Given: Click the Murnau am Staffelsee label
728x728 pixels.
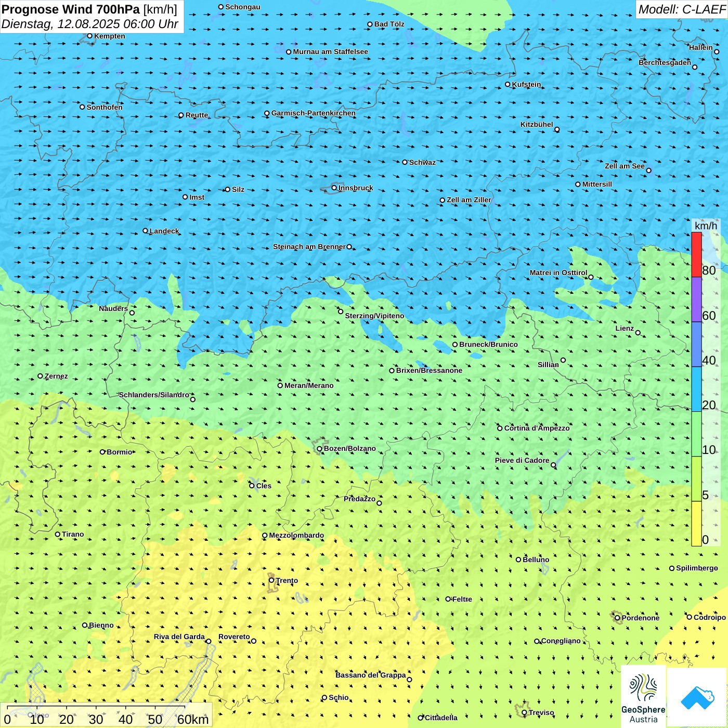Looking at the screenshot, I should pos(330,51).
